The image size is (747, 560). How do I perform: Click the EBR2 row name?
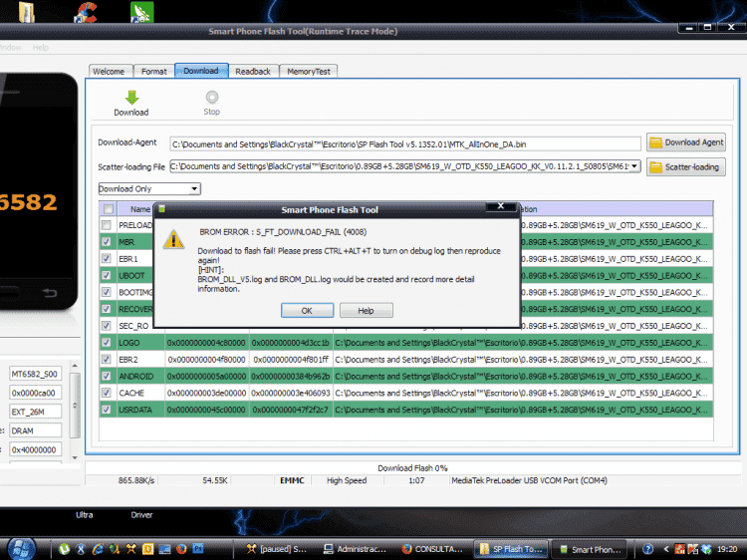pyautogui.click(x=128, y=360)
